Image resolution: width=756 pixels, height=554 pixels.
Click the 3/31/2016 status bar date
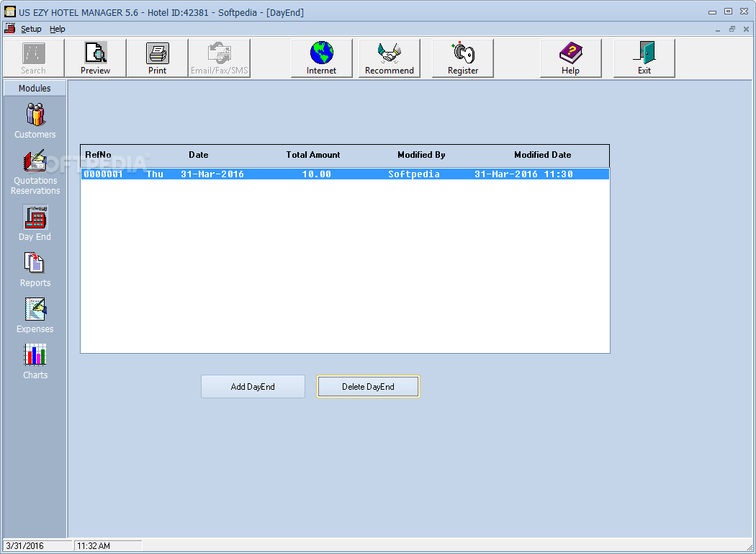(37, 546)
